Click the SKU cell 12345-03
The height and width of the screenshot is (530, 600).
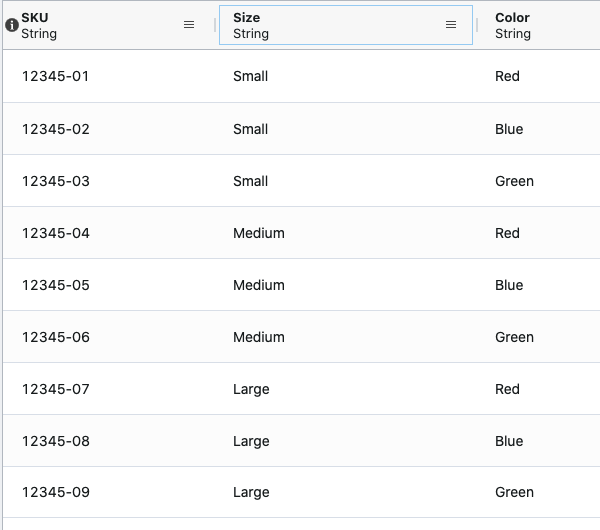tap(55, 181)
